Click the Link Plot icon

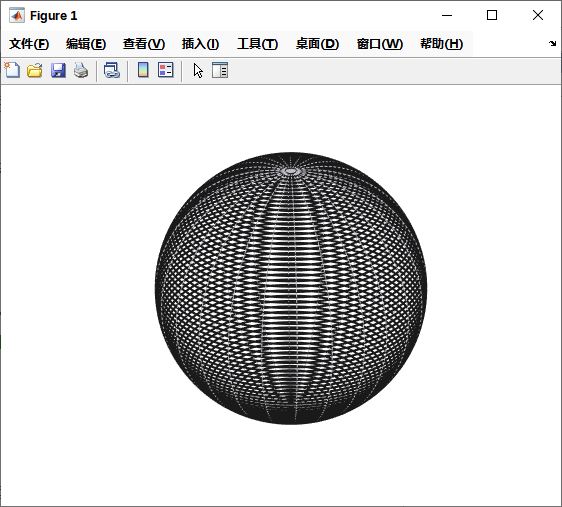pos(112,70)
